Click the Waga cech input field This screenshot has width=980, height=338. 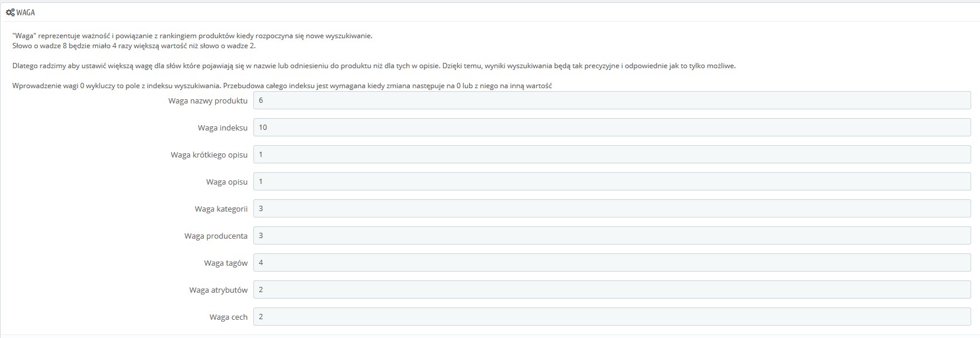(612, 317)
